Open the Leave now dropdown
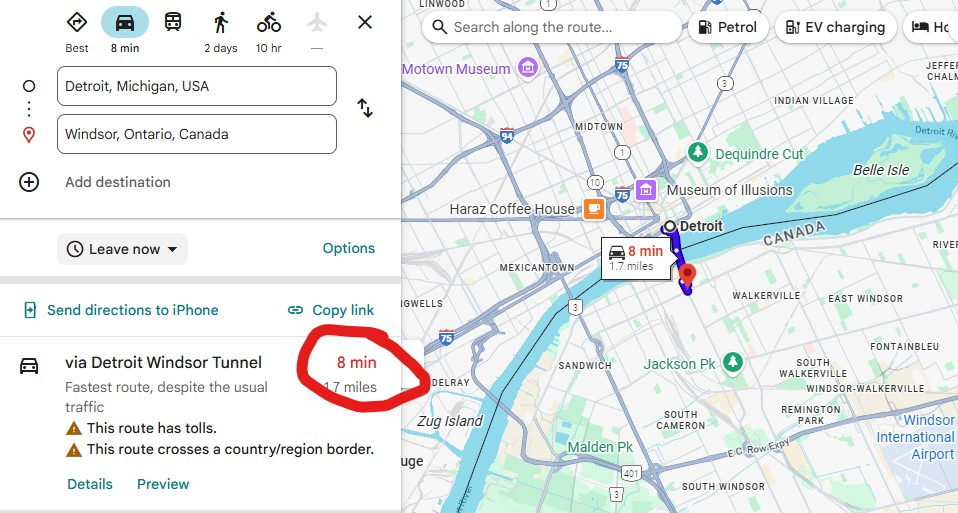 pos(122,249)
